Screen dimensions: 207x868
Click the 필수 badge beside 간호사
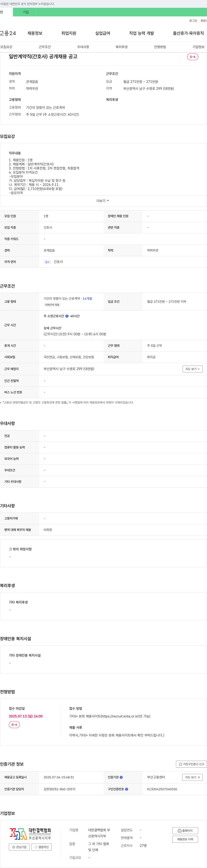pos(47,262)
